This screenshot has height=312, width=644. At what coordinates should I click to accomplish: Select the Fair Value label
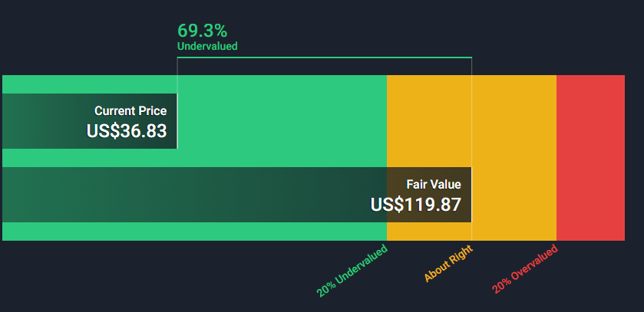pos(434,185)
